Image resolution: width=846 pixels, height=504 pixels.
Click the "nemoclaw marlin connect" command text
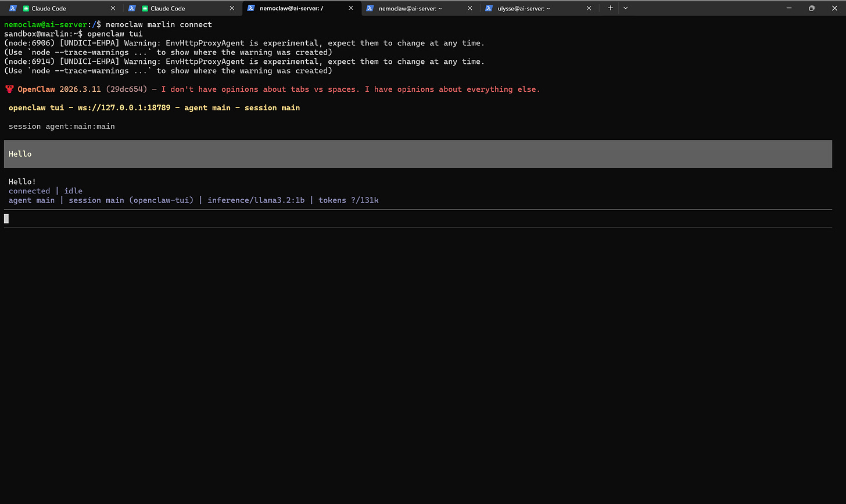pos(159,24)
